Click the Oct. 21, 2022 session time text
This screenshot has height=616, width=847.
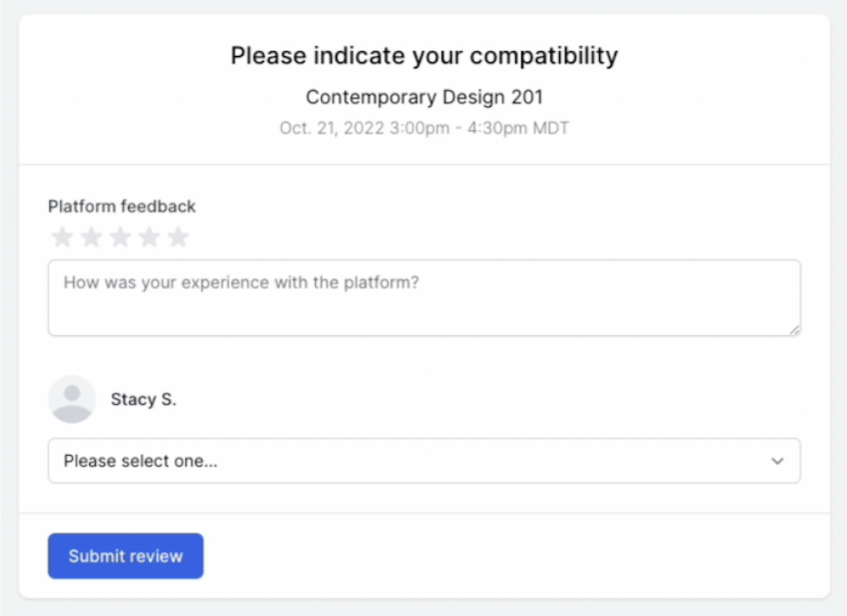pos(424,128)
